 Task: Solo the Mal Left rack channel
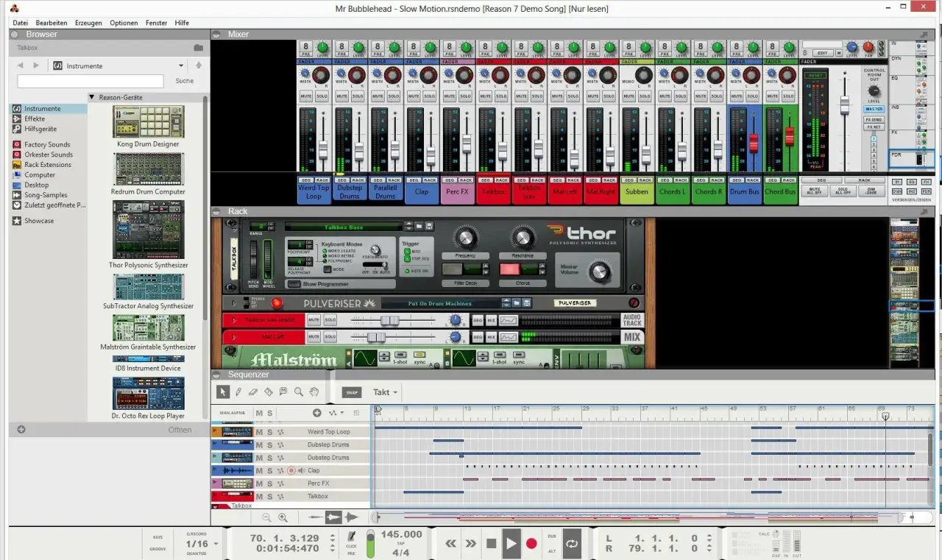tap(330, 337)
